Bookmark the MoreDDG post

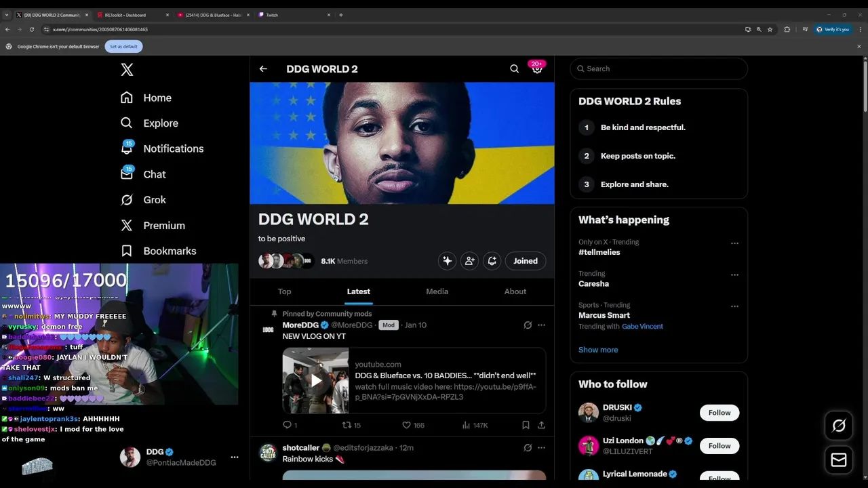point(526,425)
